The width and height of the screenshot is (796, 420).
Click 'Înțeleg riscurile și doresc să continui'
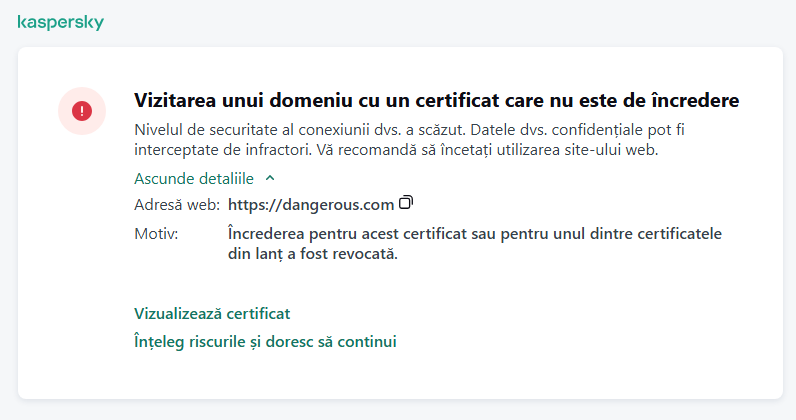click(x=265, y=341)
